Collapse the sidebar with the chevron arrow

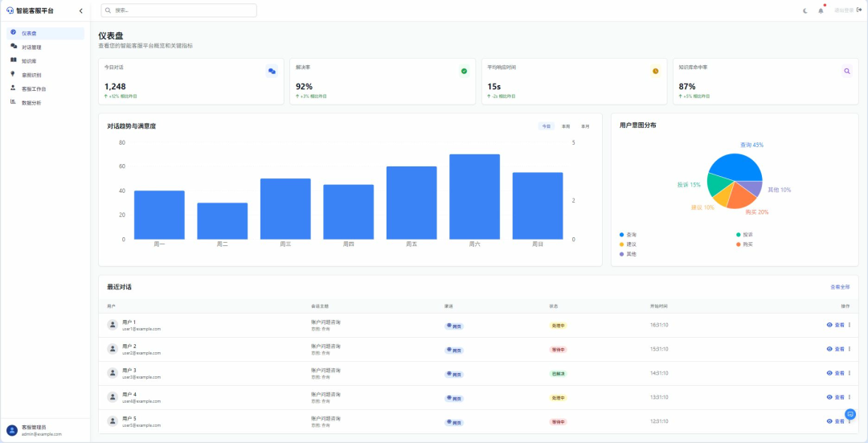coord(80,10)
